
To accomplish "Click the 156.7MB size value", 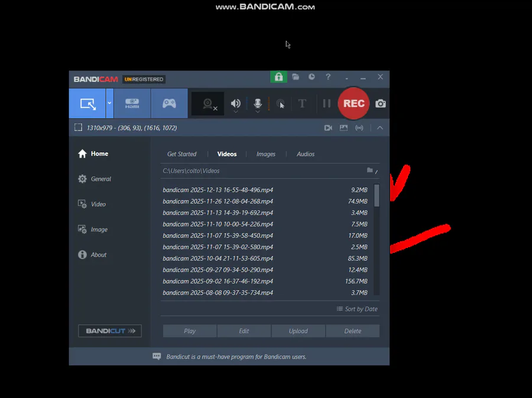I will point(356,282).
